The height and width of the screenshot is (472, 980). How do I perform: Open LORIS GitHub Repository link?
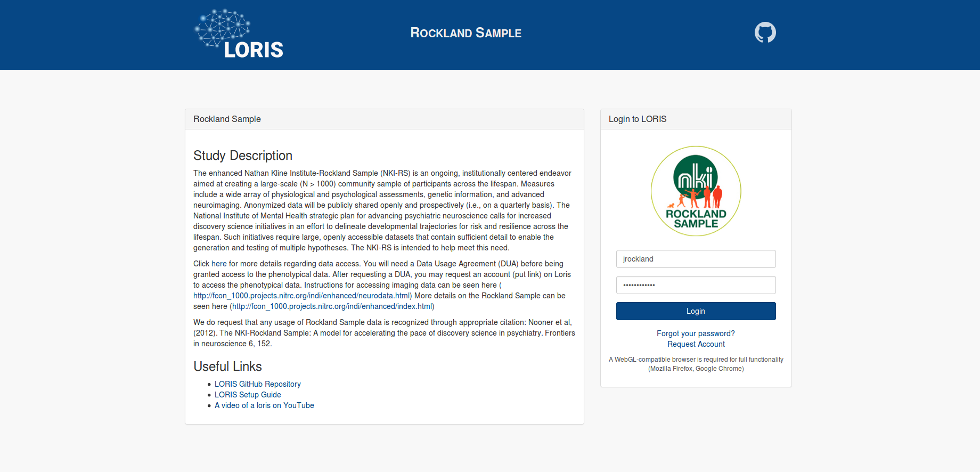257,384
